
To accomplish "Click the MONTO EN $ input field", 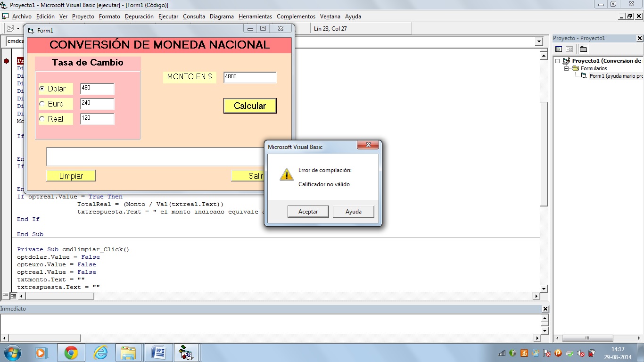I will [249, 77].
